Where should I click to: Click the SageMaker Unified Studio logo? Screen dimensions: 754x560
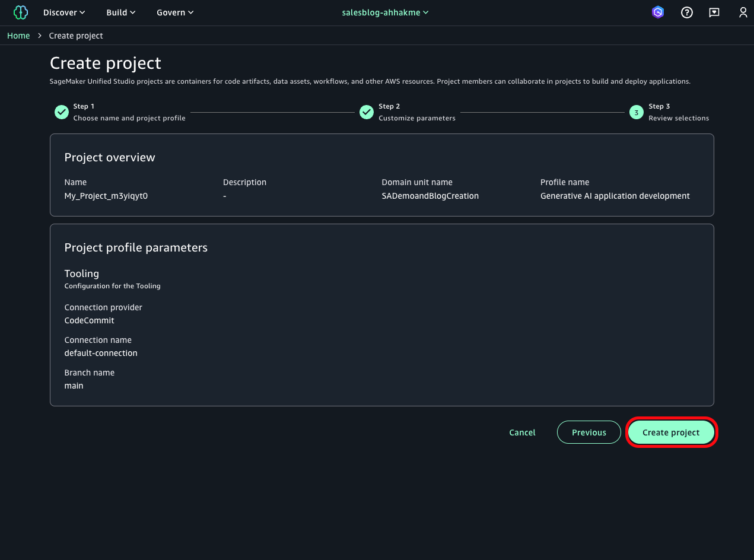21,12
